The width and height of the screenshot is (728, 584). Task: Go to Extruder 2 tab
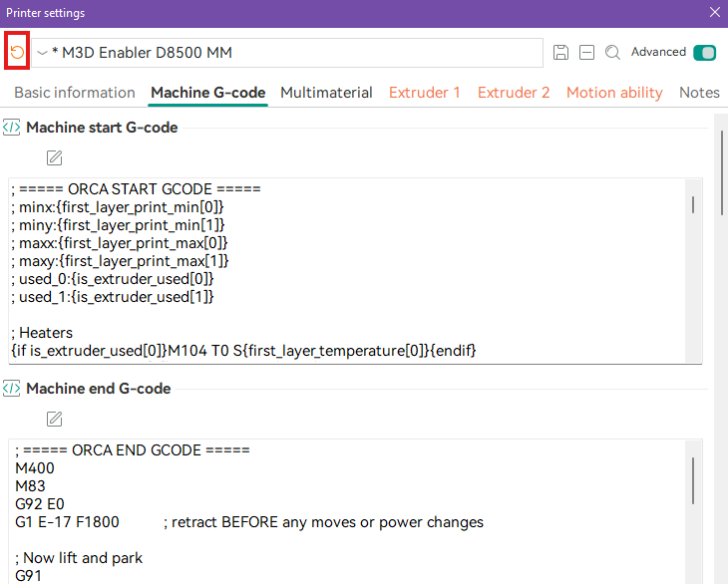pos(514,93)
